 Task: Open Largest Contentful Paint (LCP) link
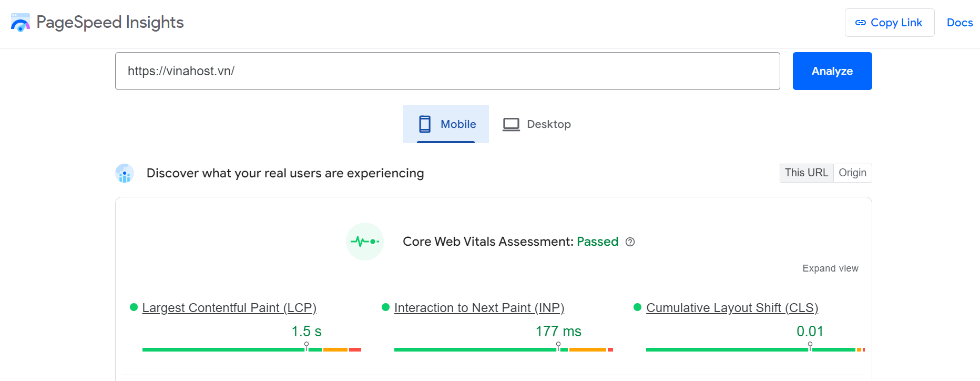click(x=229, y=308)
